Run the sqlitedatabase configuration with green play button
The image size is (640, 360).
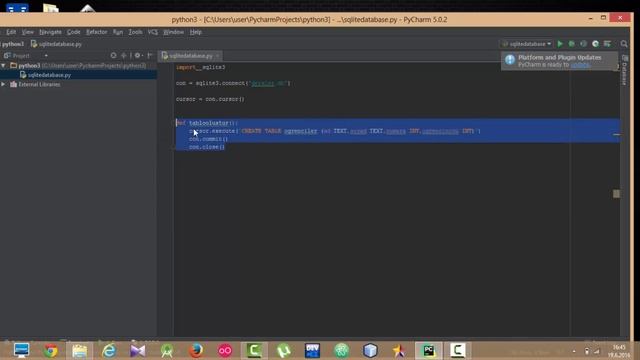[560, 44]
